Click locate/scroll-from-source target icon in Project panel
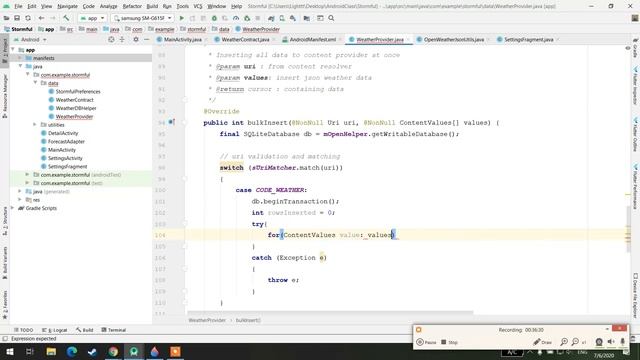The width and height of the screenshot is (640, 360). pos(111,40)
